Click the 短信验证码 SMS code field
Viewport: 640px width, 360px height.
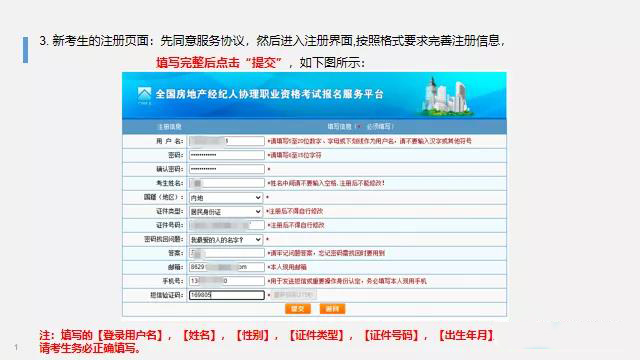[x=227, y=295]
